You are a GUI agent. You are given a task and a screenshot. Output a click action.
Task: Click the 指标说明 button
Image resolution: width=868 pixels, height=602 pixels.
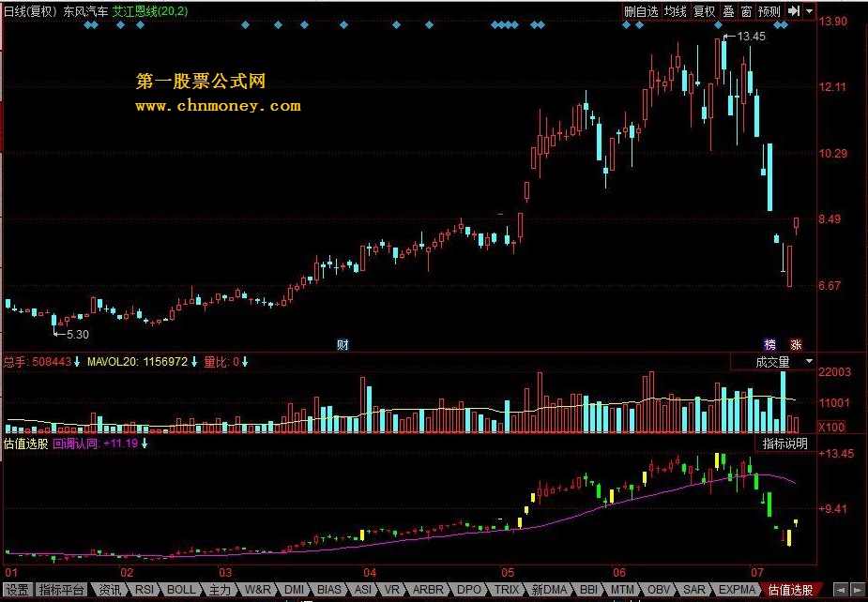coord(785,444)
